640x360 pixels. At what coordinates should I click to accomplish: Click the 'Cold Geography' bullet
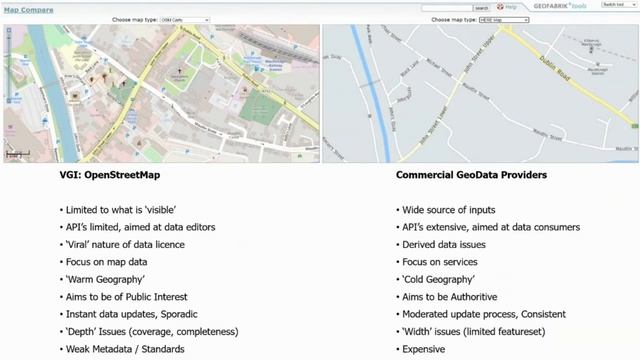click(x=436, y=280)
